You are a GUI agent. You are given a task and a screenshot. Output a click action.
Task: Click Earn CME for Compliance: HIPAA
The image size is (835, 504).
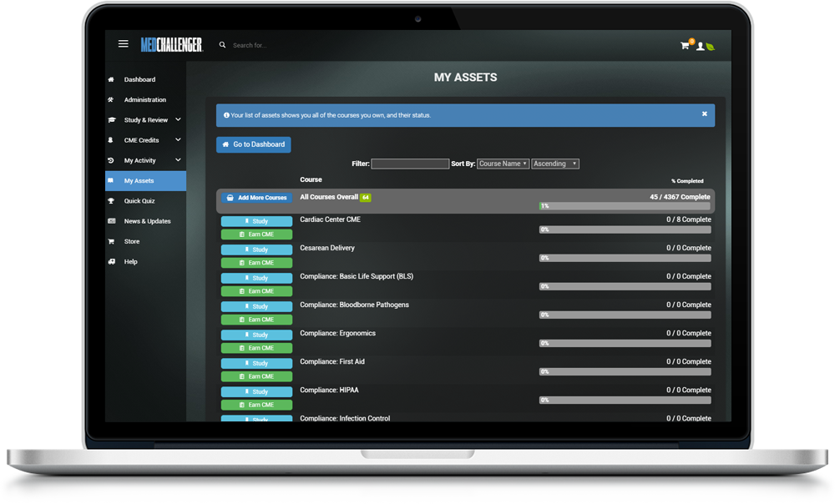[256, 405]
